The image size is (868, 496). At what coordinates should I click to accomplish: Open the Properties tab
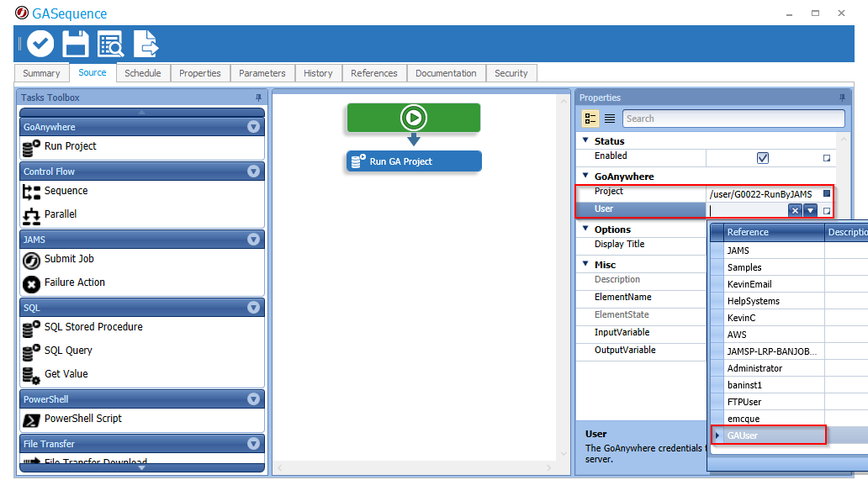pyautogui.click(x=200, y=73)
